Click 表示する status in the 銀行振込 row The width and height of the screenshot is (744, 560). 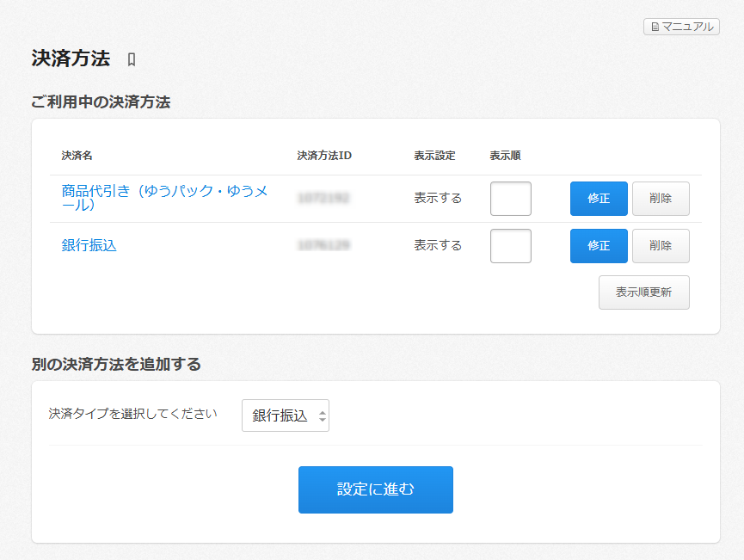(x=437, y=245)
